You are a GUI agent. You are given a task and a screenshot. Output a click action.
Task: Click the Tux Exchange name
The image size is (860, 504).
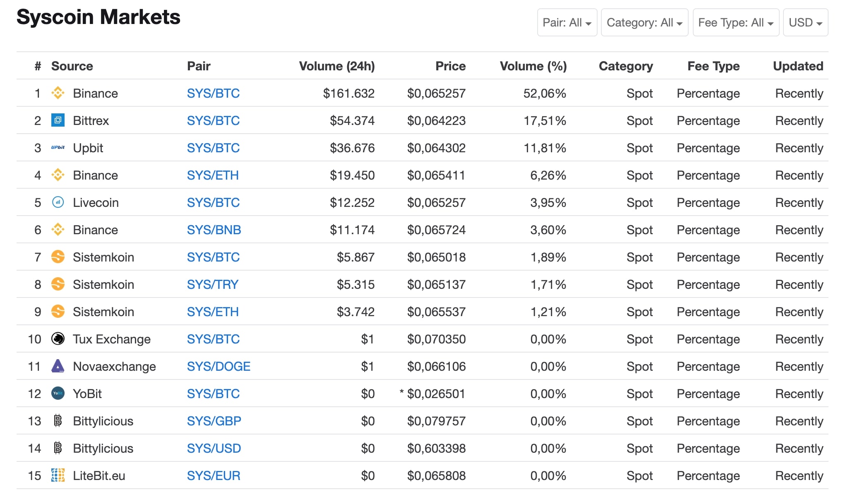(x=112, y=339)
